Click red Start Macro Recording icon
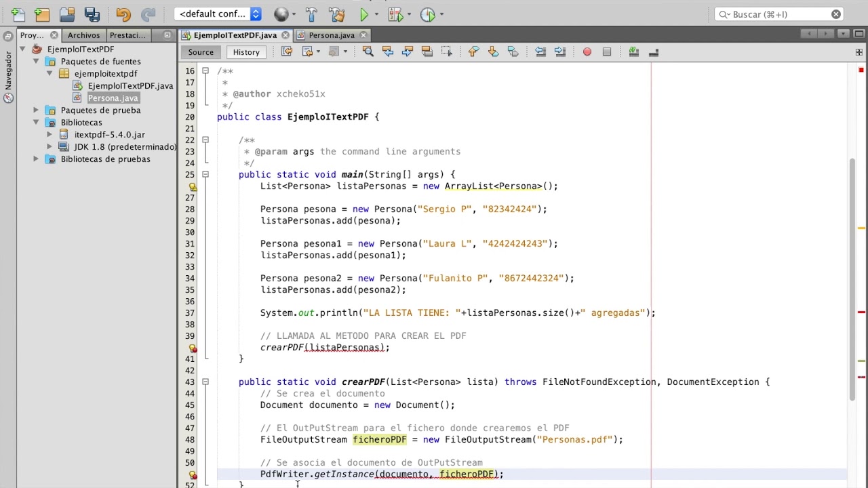This screenshot has width=868, height=488. pos(587,52)
